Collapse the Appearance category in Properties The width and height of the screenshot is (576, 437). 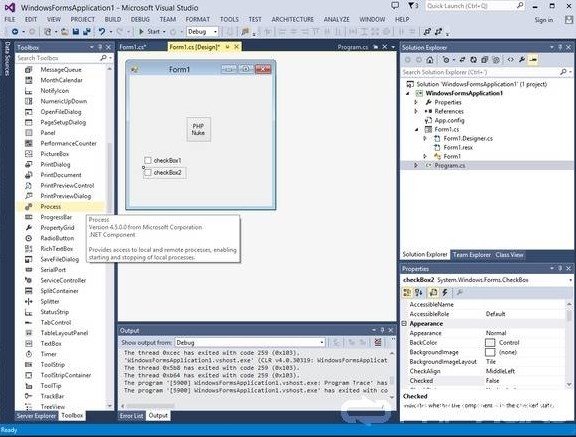click(x=405, y=324)
